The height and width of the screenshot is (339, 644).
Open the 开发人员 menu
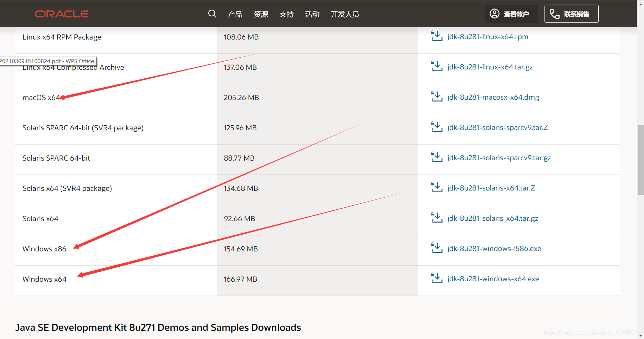[x=345, y=14]
